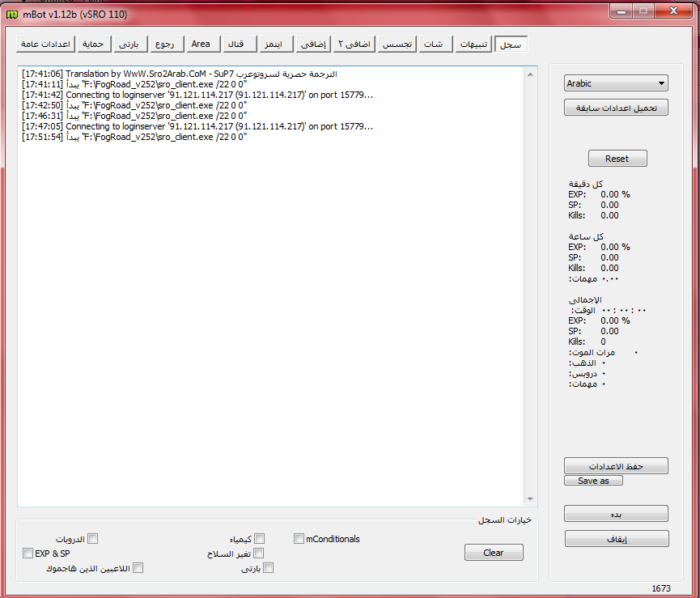Start the bot with the بدء button

pos(616,514)
